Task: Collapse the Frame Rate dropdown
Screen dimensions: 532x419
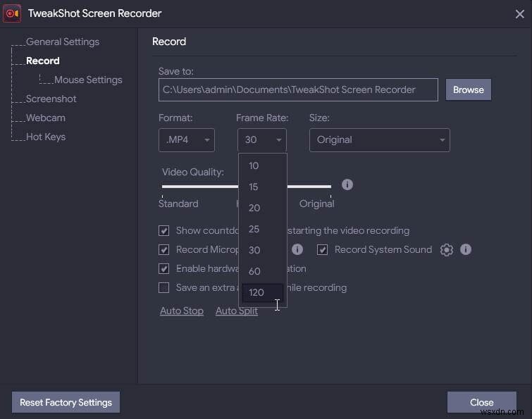Action: [262, 140]
